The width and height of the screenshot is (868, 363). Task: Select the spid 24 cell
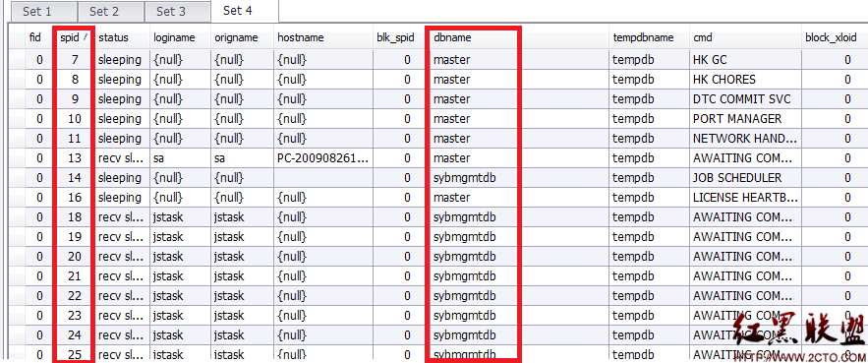click(x=75, y=335)
